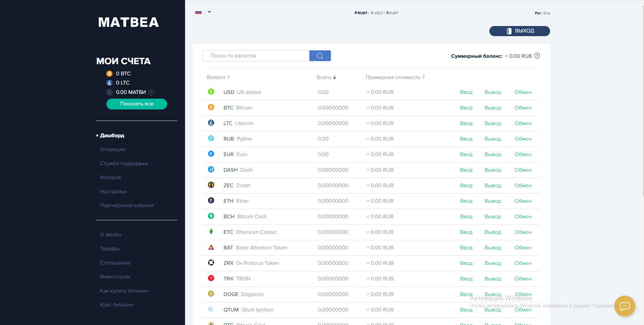Screen dimensions: 644x325
Task: Click the Показать все button
Action: 137,104
